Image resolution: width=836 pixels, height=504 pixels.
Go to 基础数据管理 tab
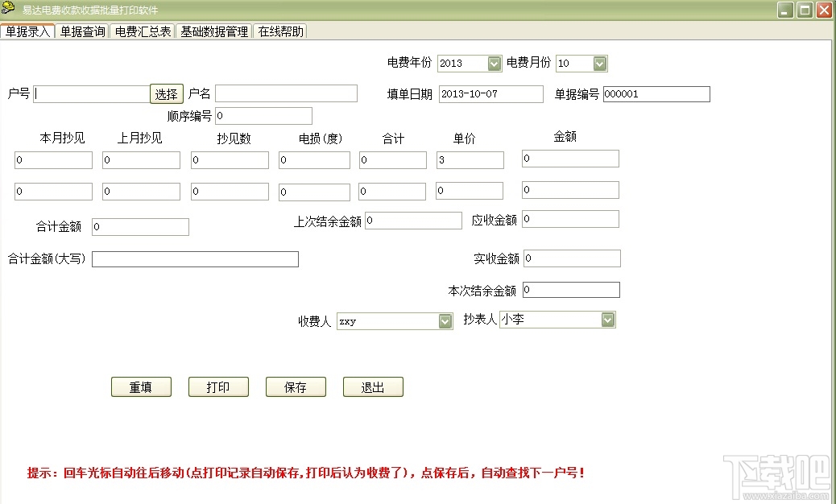[x=214, y=31]
